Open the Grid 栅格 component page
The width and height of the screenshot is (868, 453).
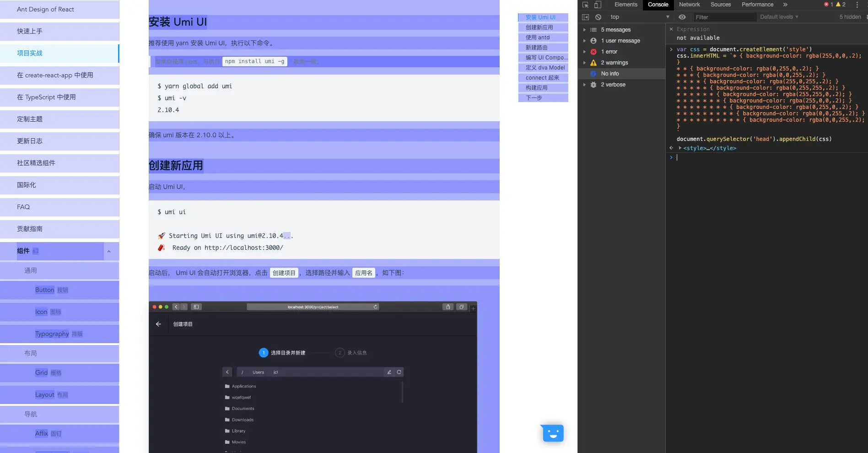(x=59, y=373)
